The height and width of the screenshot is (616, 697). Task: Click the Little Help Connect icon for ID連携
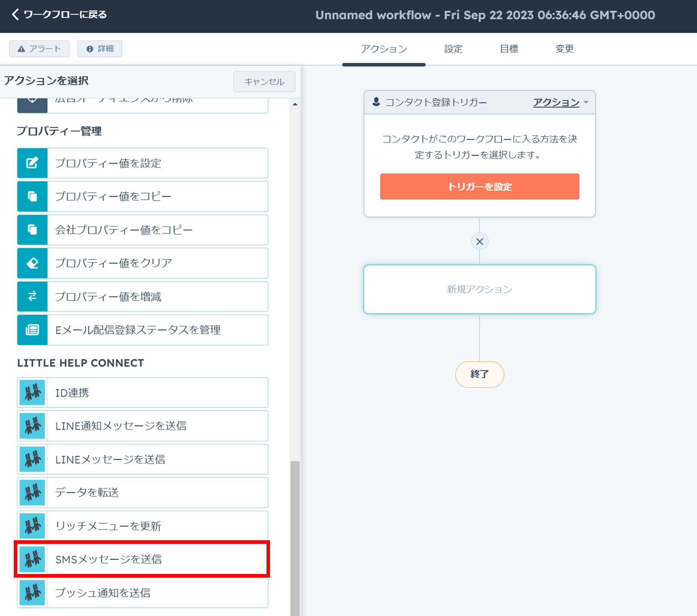(32, 392)
